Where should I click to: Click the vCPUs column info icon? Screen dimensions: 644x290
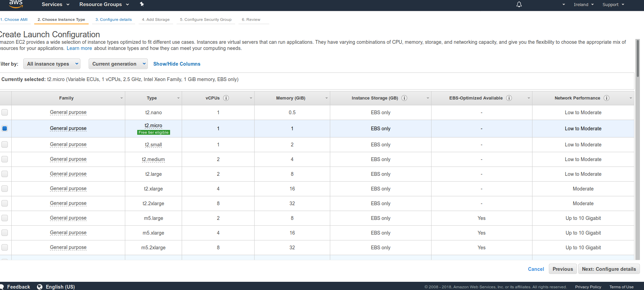226,98
